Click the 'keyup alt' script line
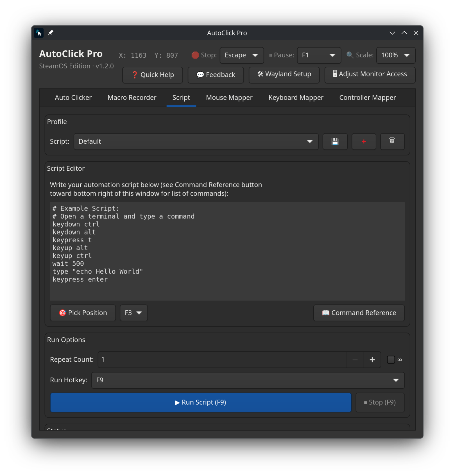The image size is (455, 476). [70, 248]
